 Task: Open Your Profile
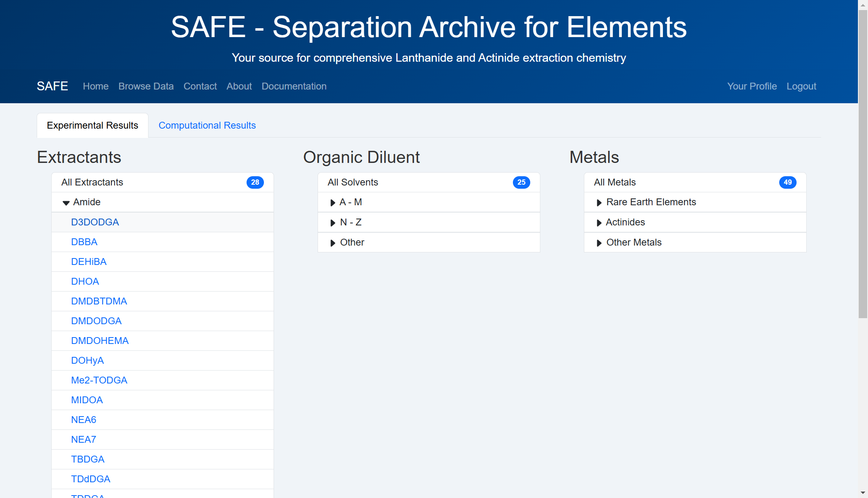752,86
